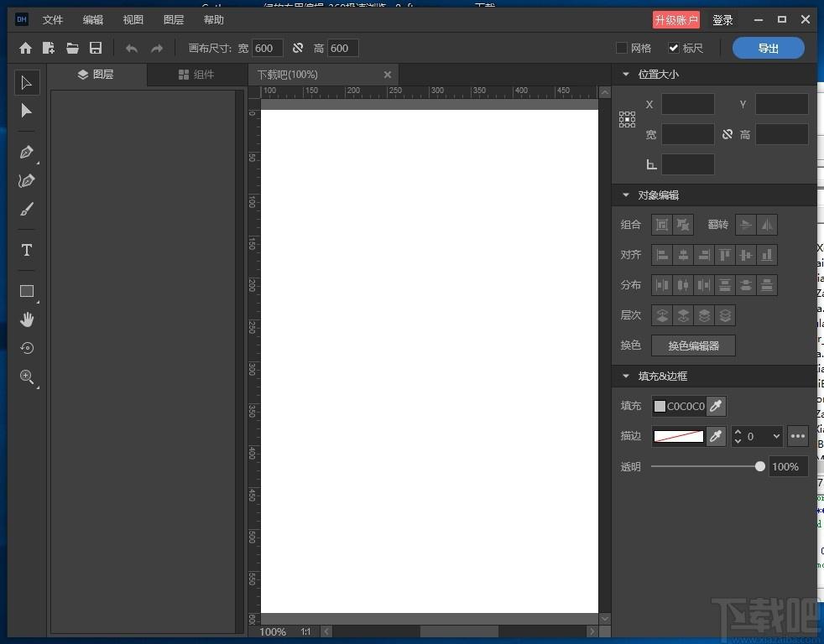Align objects to bottom edge
This screenshot has width=824, height=644.
click(x=767, y=255)
